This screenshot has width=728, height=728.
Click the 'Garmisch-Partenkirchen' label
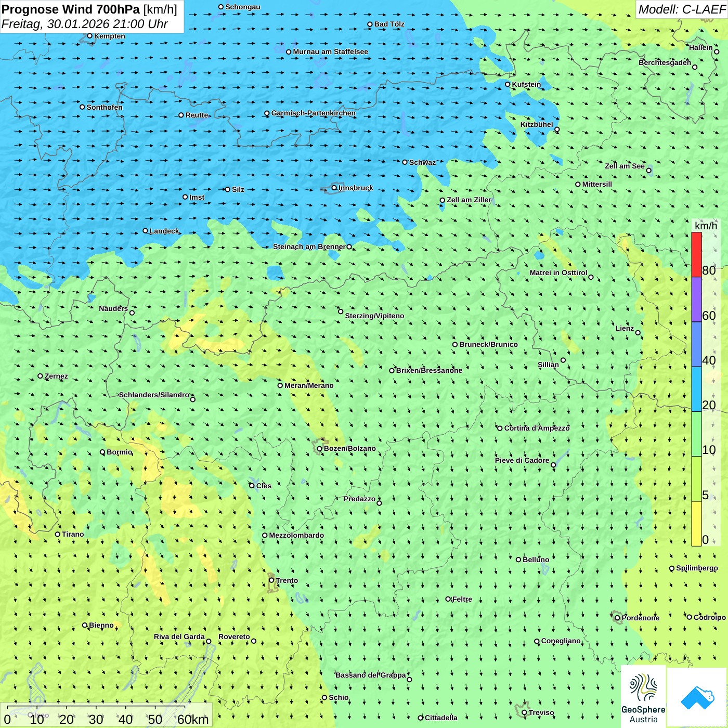314,113
